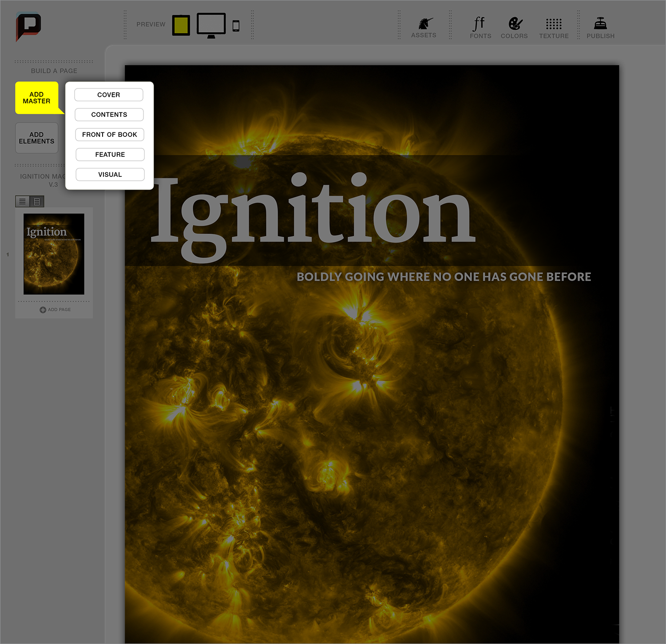666x644 pixels.
Task: Preview in mobile phone mode
Action: pyautogui.click(x=236, y=26)
